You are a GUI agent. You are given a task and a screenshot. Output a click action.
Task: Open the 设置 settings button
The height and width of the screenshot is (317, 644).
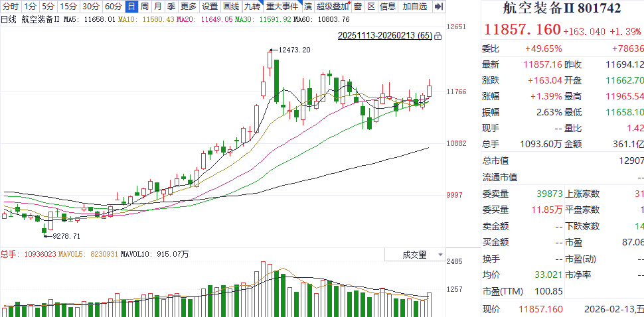209,7
